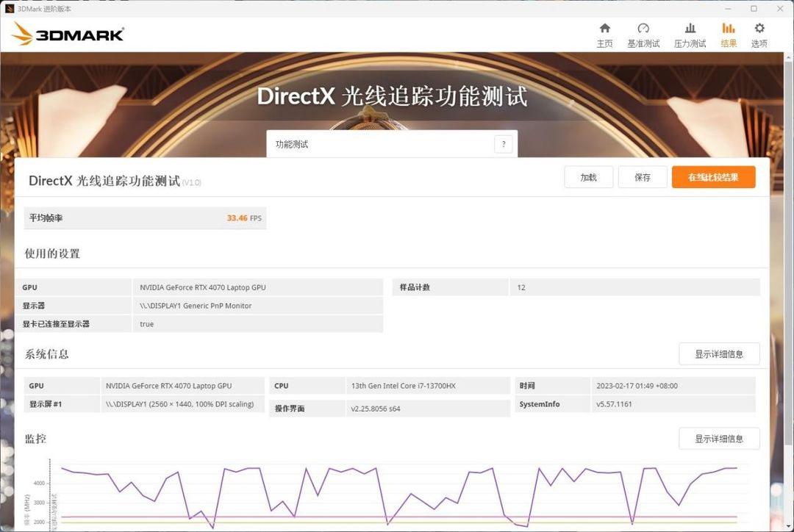Click the 3DMark logo
Viewport: 794px width, 532px height.
(68, 34)
